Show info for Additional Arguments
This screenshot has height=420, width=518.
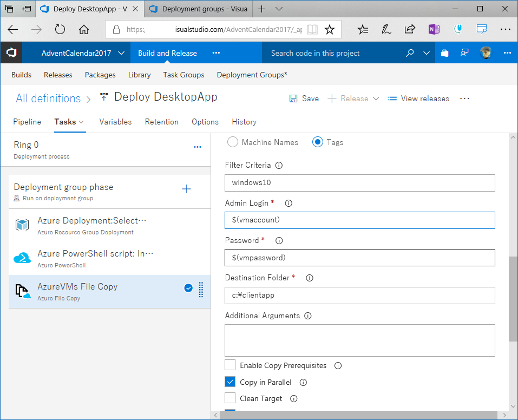point(308,316)
